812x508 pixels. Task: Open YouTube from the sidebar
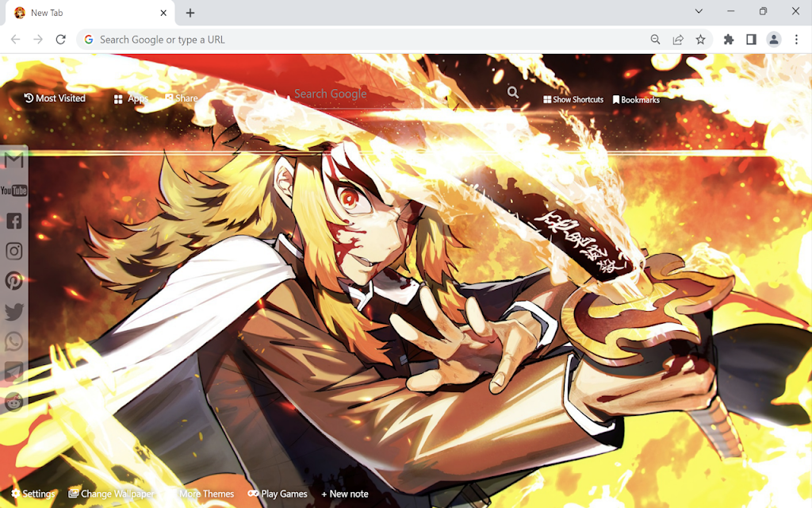pyautogui.click(x=14, y=190)
